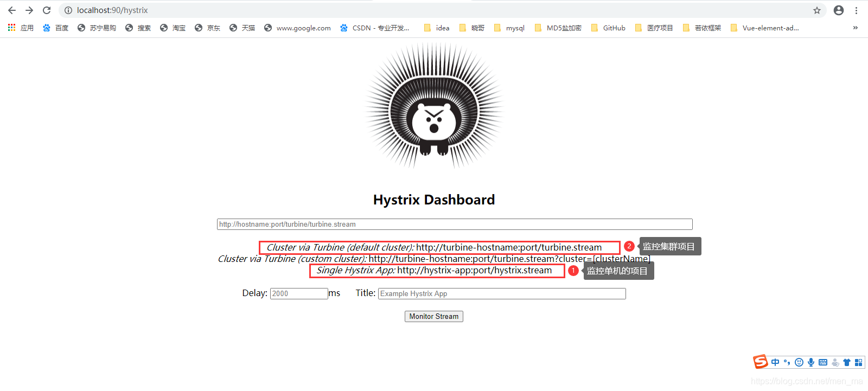Viewport: 868px width, 391px height.
Task: Reload the Hystrix page
Action: [47, 10]
